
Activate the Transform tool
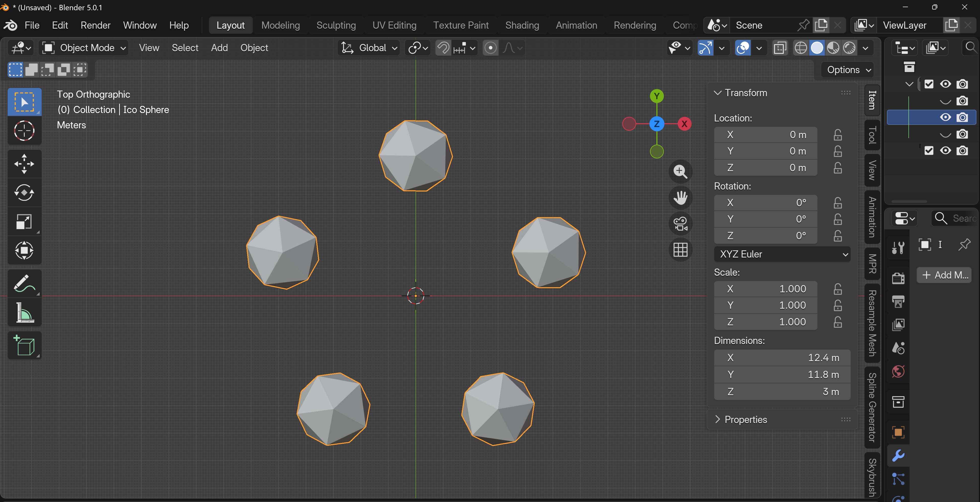pyautogui.click(x=24, y=250)
